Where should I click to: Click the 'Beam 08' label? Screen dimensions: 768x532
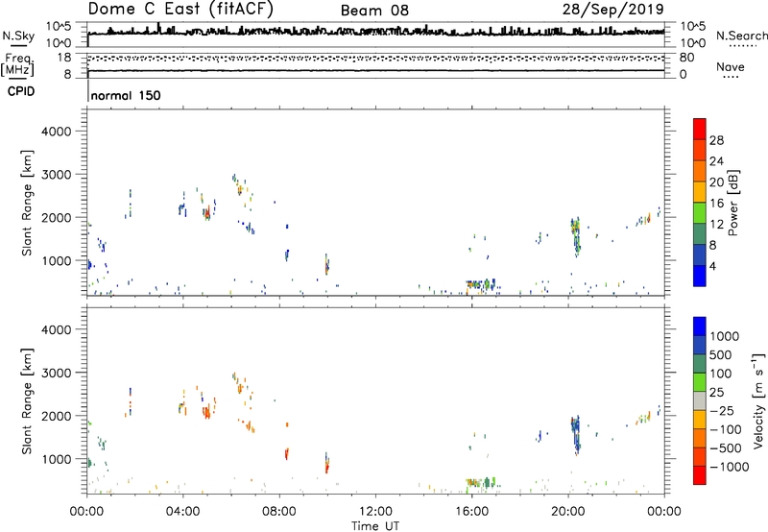click(374, 11)
